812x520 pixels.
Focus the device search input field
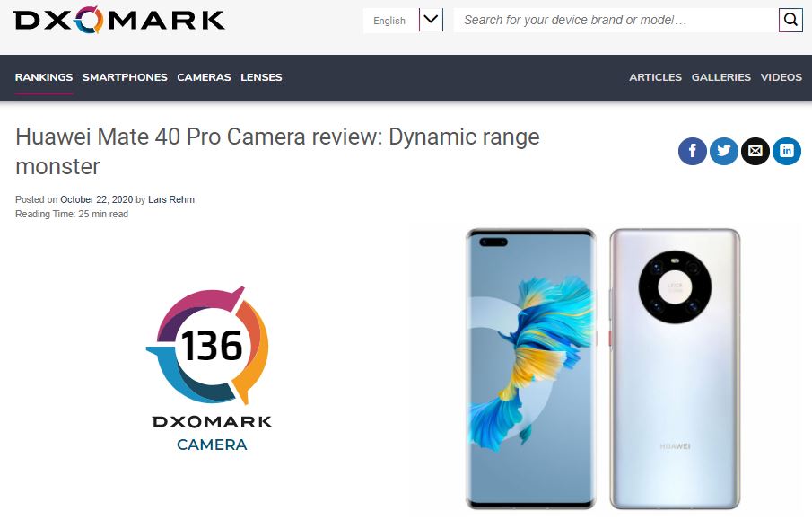pyautogui.click(x=616, y=21)
